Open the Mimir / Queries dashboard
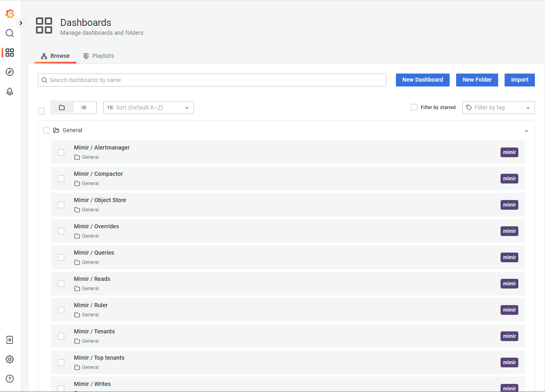Image resolution: width=545 pixels, height=392 pixels. pyautogui.click(x=94, y=253)
